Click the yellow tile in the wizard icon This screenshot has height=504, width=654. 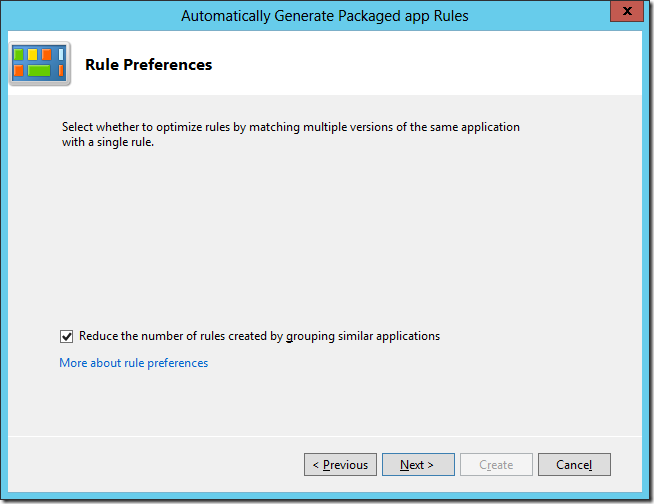(x=33, y=54)
